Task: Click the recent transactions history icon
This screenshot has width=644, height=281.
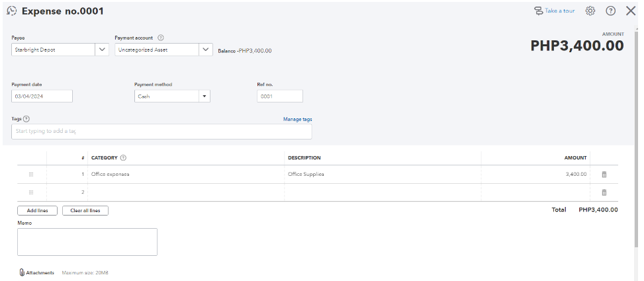Action: point(11,11)
